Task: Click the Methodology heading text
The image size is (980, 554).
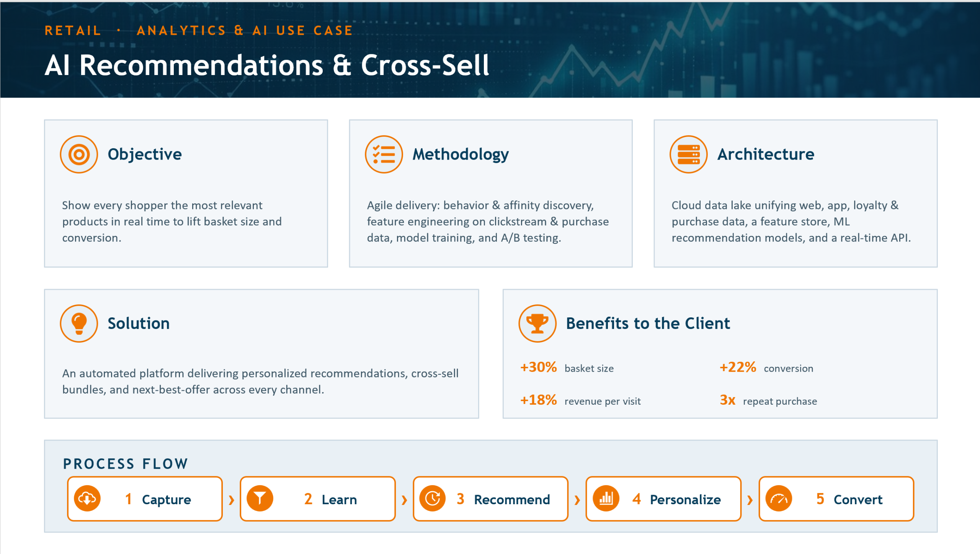Action: pyautogui.click(x=461, y=155)
